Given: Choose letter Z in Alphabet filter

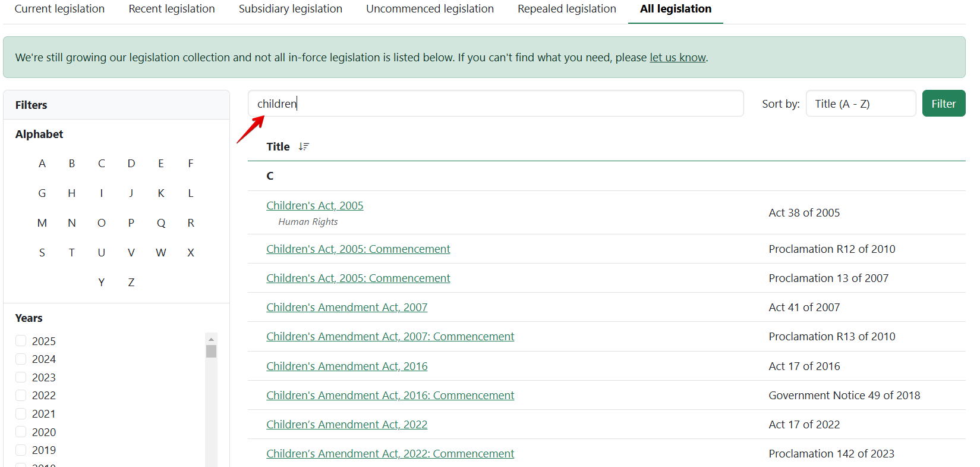Looking at the screenshot, I should [131, 283].
